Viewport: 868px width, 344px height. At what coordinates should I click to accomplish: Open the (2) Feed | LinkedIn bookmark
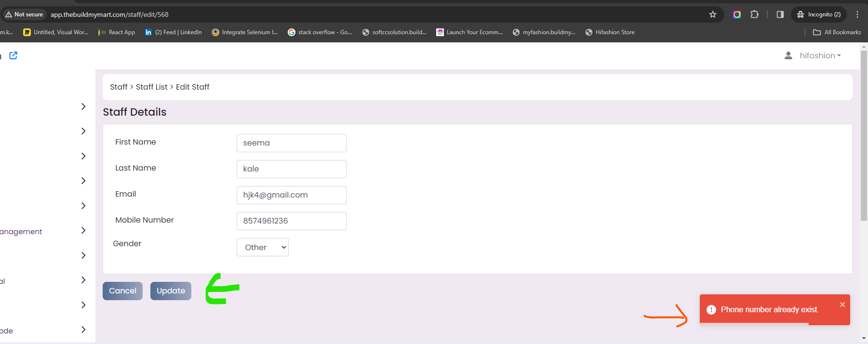pyautogui.click(x=174, y=32)
